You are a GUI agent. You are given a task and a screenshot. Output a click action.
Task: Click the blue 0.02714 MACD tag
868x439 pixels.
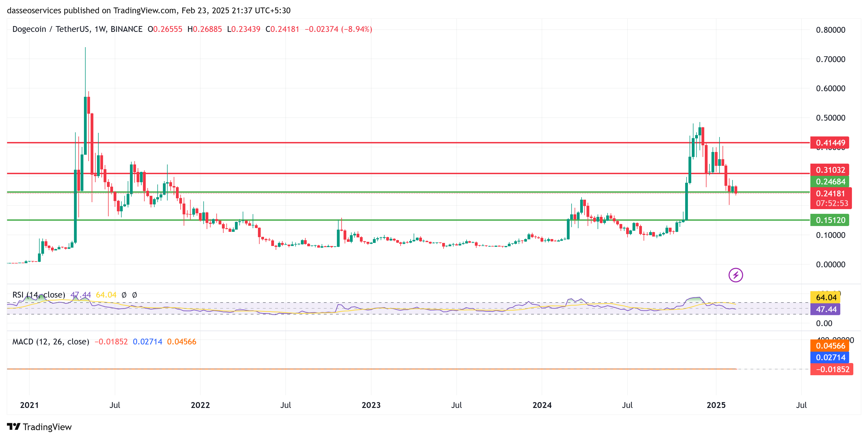(x=829, y=357)
